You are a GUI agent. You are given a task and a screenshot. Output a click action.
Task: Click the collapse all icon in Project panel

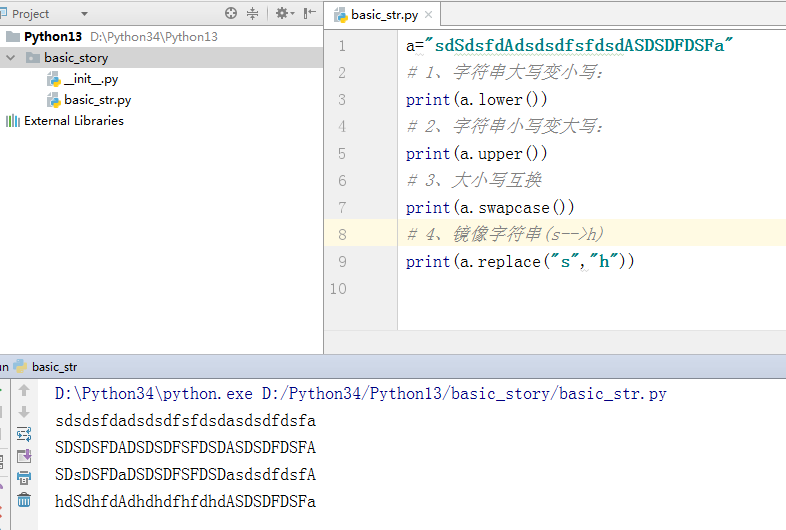[x=253, y=14]
